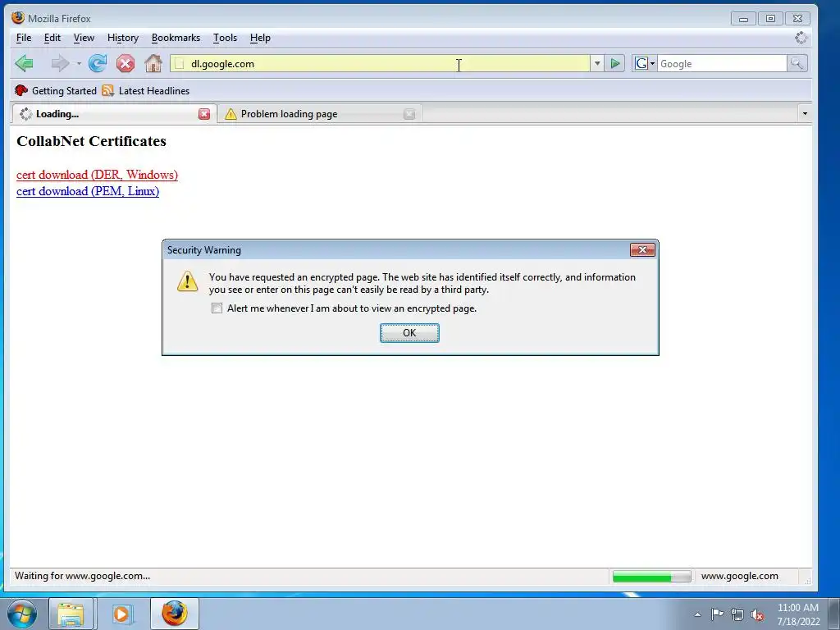Click the magnifier Search button

click(x=797, y=64)
